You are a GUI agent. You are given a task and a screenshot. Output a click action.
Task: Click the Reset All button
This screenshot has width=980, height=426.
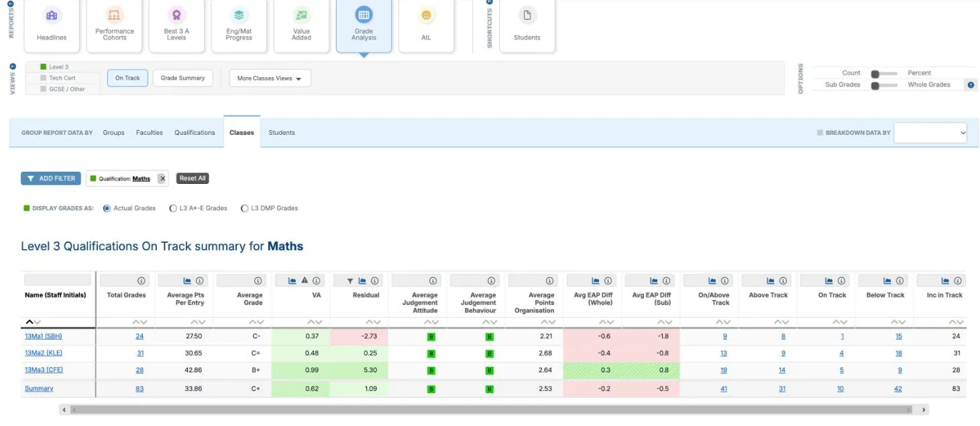[193, 178]
